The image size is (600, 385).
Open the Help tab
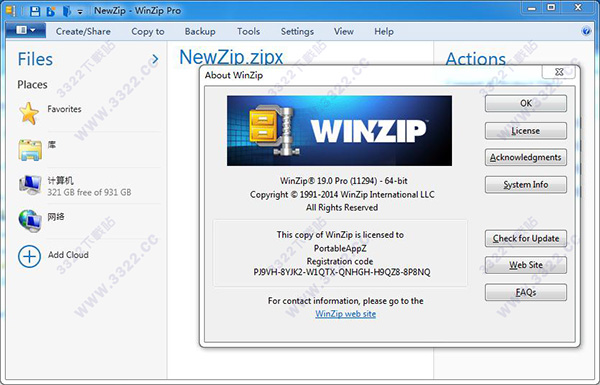(x=384, y=31)
